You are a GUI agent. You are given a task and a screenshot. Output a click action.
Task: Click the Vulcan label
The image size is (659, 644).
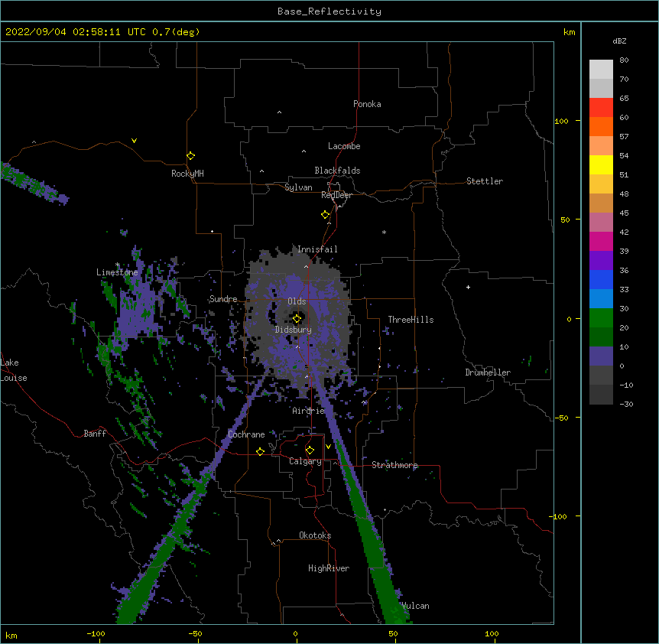415,606
